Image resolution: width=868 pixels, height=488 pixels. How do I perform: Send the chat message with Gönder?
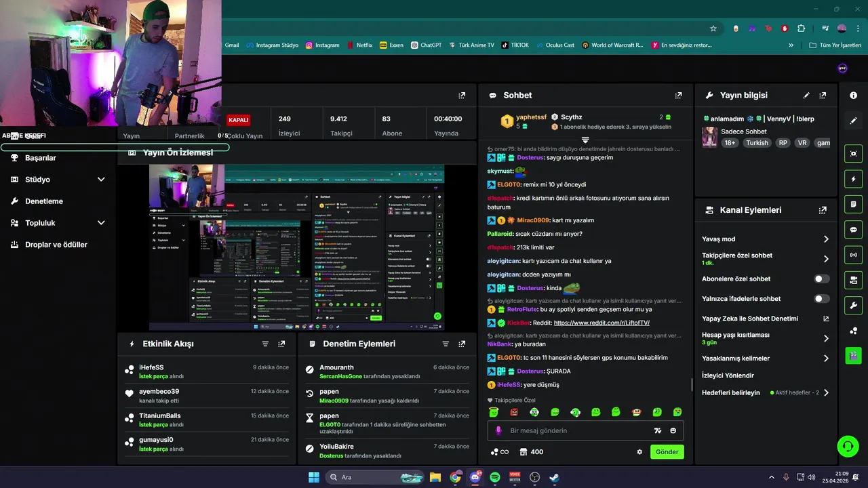pyautogui.click(x=667, y=452)
